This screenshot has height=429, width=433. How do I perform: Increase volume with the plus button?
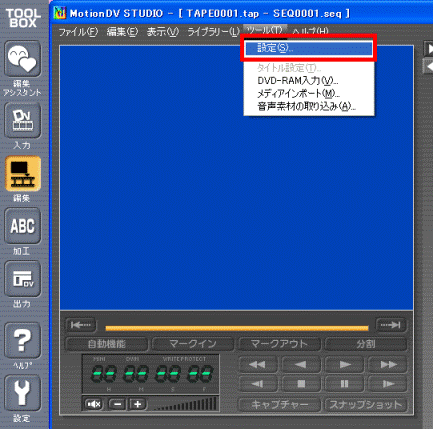137,404
